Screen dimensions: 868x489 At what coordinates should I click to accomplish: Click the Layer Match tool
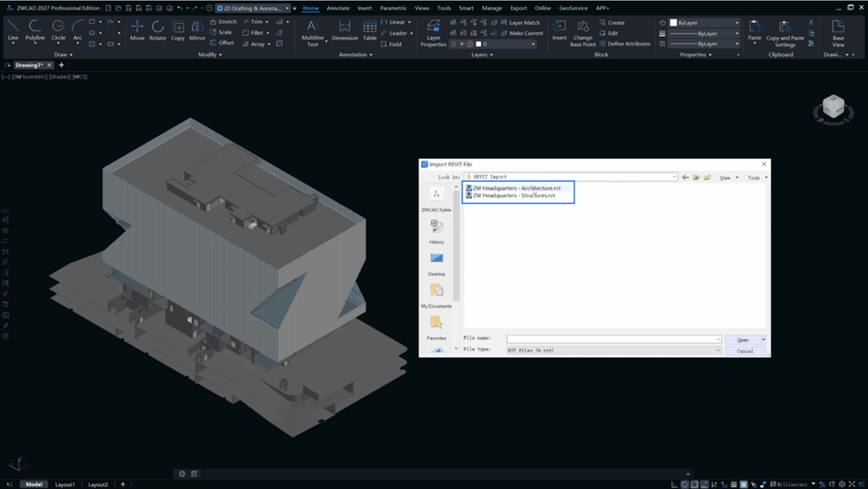pos(521,23)
